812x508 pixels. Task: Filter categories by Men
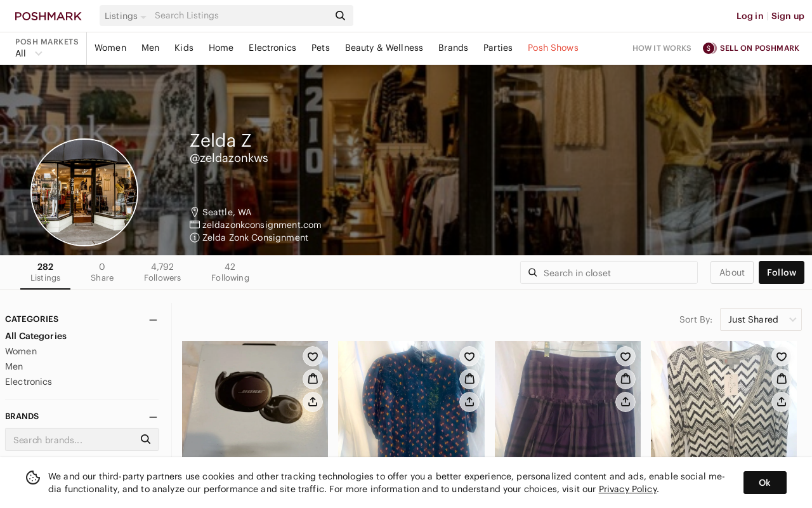(x=14, y=366)
